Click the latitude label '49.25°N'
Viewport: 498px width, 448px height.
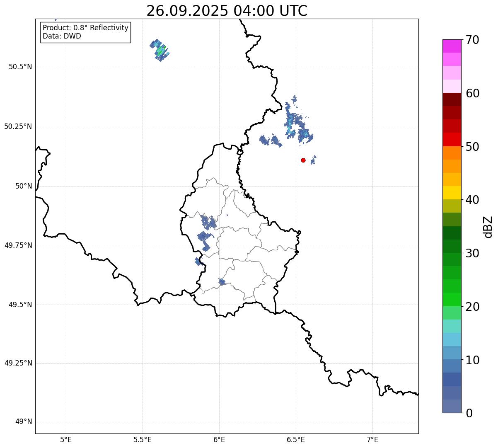click(x=18, y=363)
